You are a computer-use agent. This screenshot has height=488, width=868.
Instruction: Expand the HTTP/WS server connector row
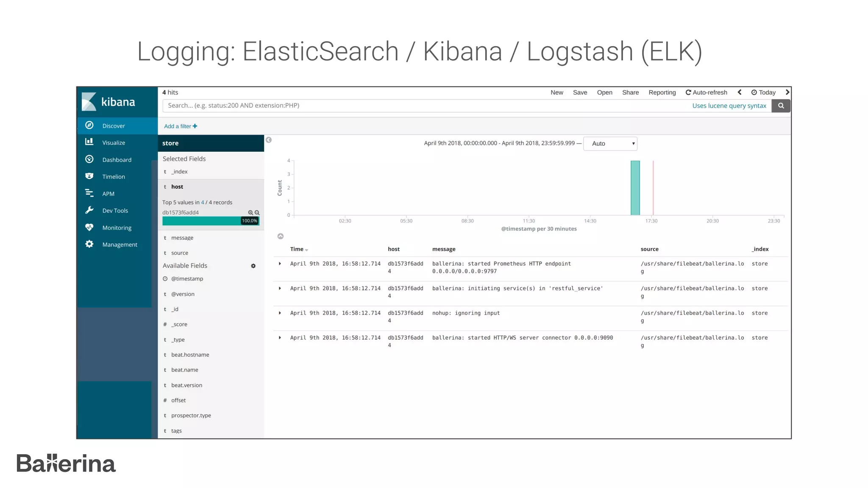coord(280,338)
